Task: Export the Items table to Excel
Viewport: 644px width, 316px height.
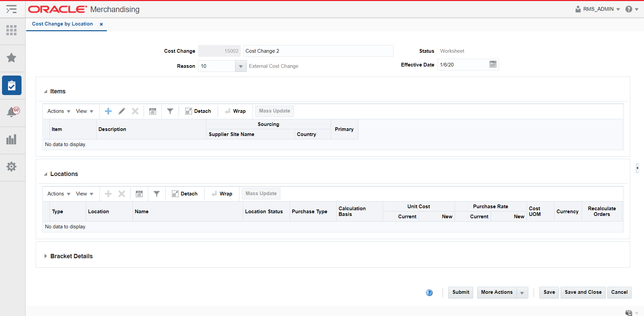Action: tap(152, 111)
